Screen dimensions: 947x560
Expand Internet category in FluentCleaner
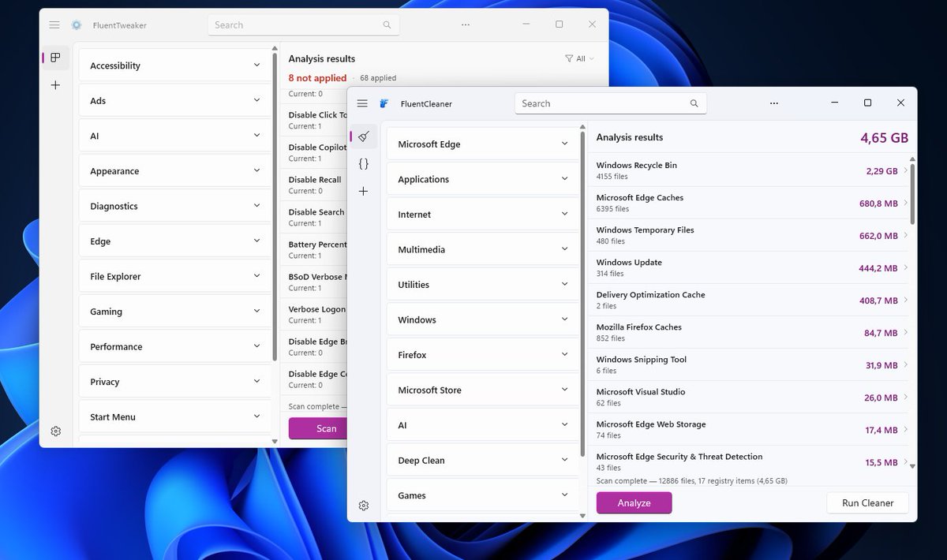coord(482,215)
